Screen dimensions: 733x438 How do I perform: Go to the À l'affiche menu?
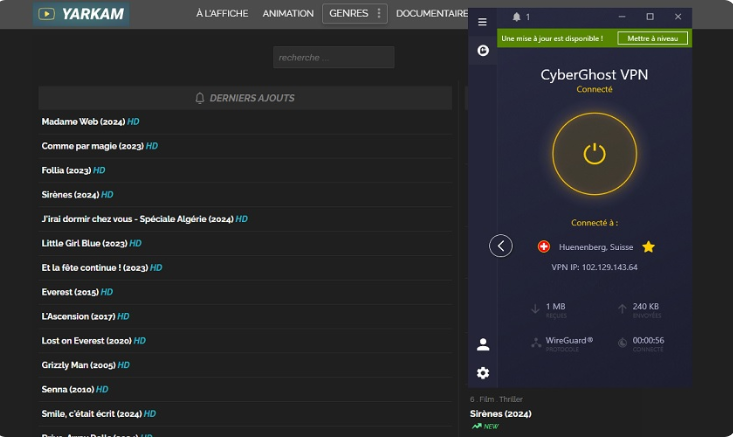point(222,14)
